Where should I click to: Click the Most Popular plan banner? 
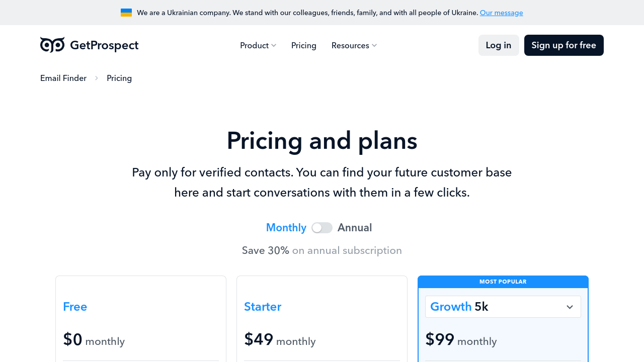[503, 282]
